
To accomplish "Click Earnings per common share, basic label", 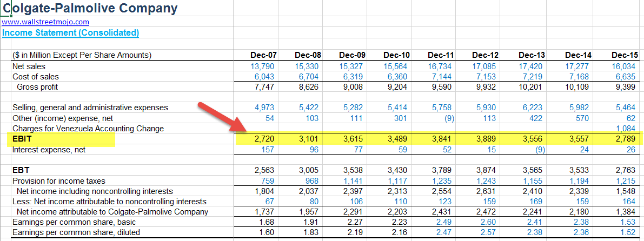I will (x=74, y=222).
